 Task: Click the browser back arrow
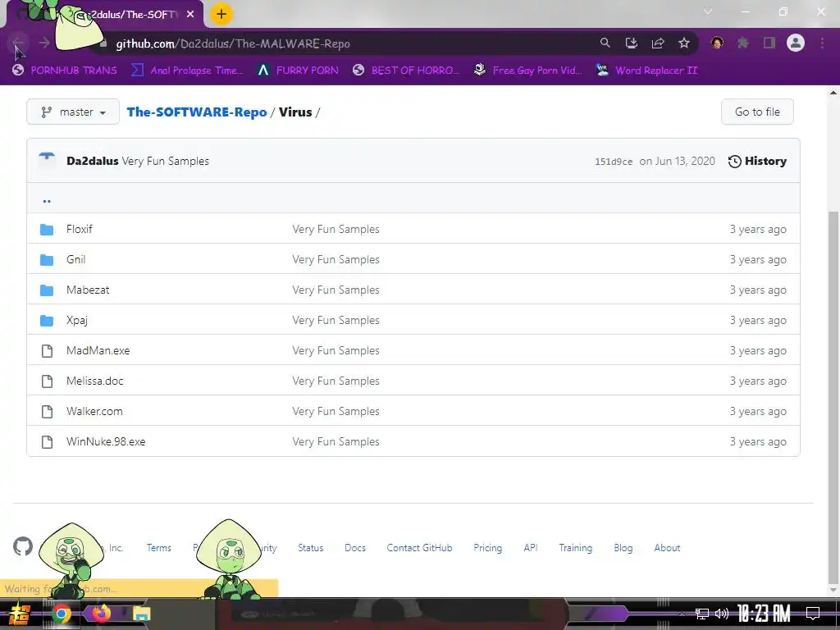18,43
